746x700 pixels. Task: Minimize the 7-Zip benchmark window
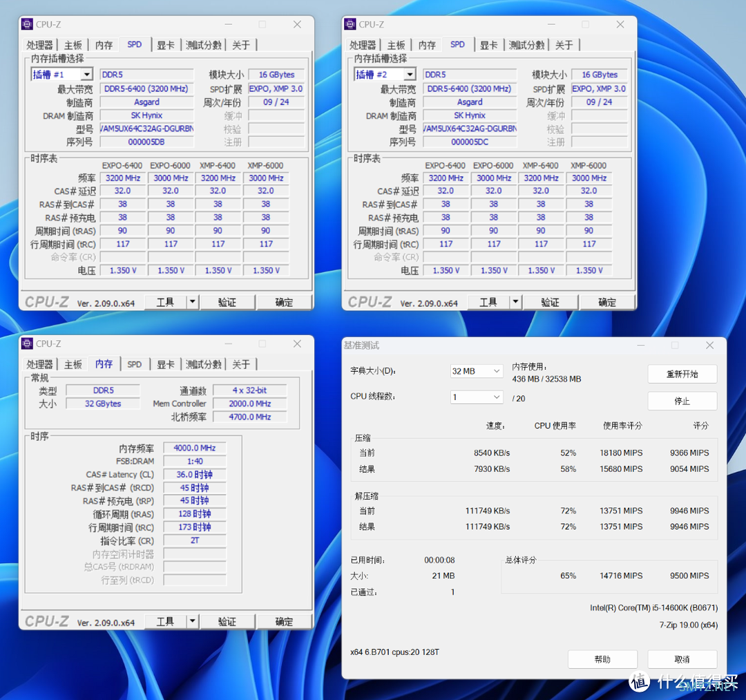tap(641, 346)
